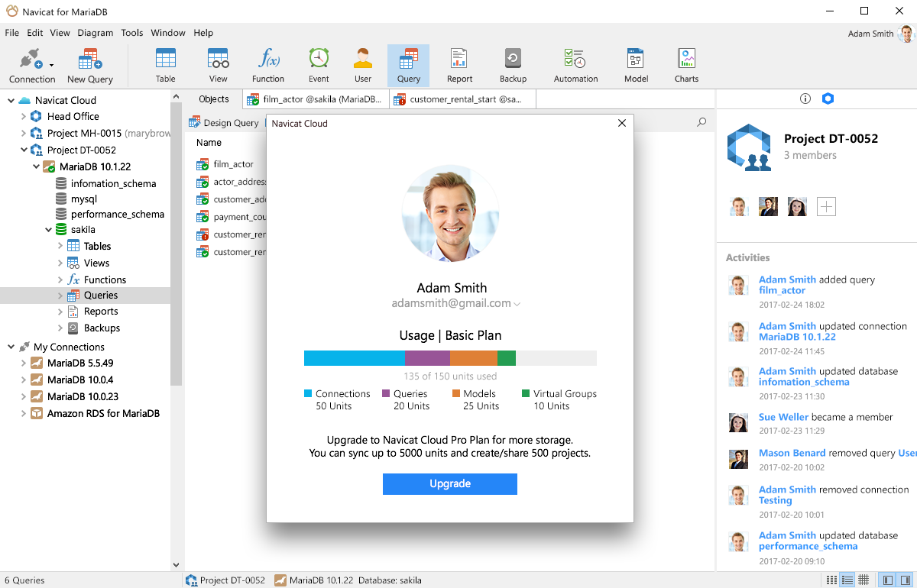Open the Connection button dropdown arrow

coord(51,64)
